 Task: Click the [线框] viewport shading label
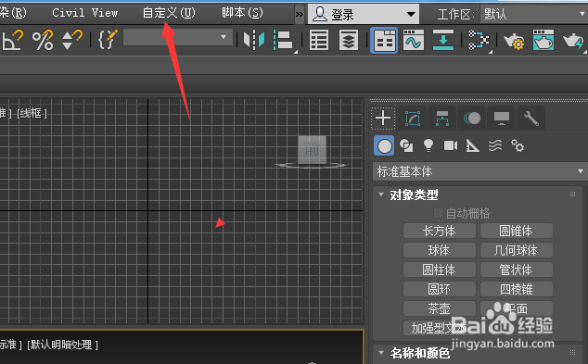(x=32, y=113)
